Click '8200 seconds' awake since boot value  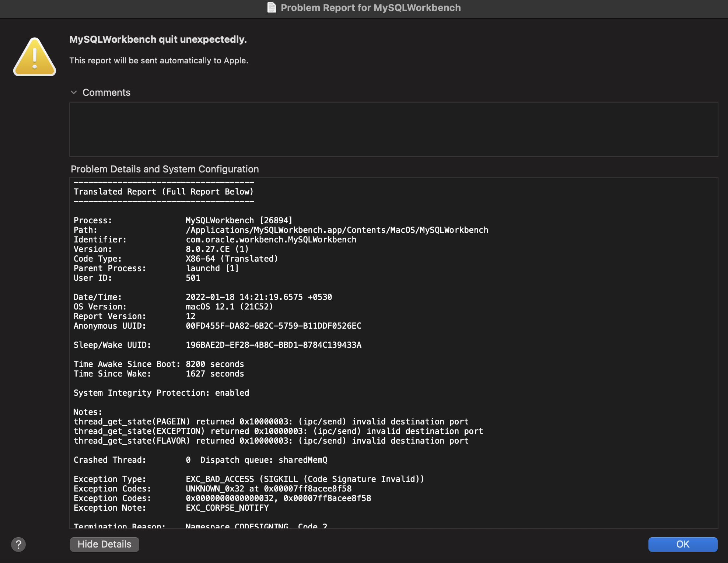(215, 364)
